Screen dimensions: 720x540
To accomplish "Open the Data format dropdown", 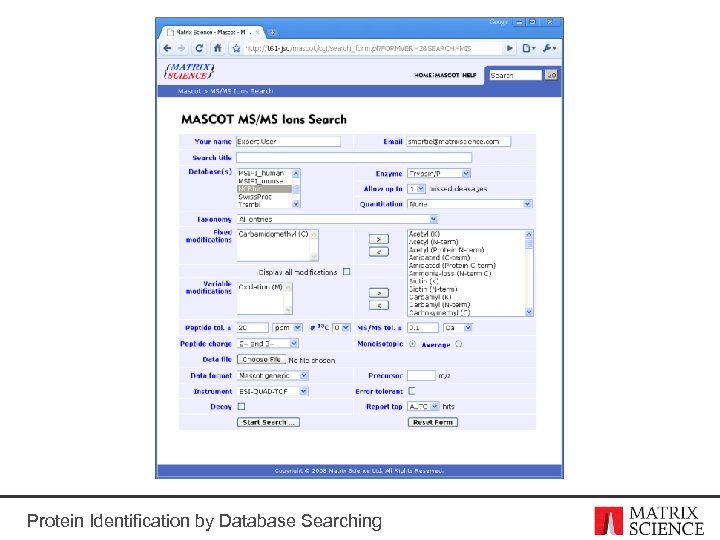I will click(x=273, y=376).
